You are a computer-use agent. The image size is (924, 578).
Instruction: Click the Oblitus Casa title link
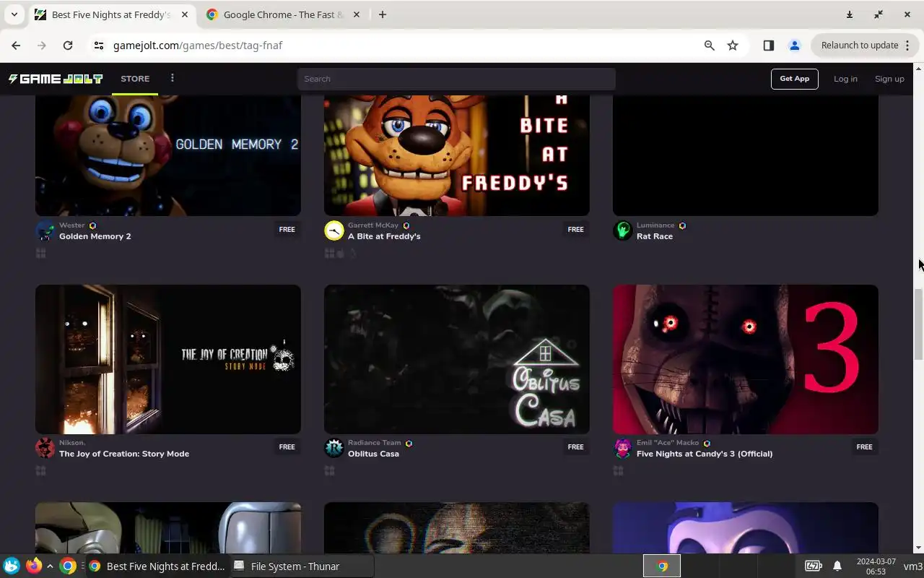(x=373, y=454)
